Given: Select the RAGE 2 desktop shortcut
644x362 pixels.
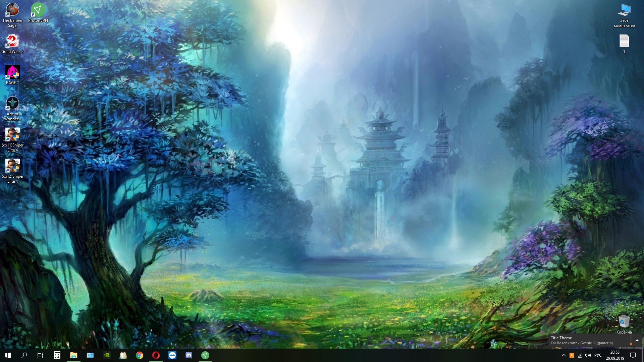Looking at the screenshot, I should click(12, 75).
